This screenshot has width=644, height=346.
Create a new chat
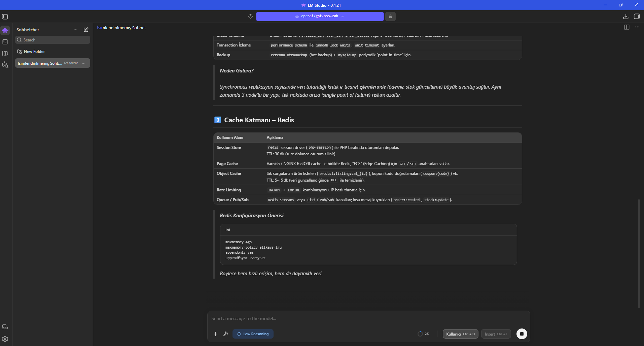coord(86,30)
